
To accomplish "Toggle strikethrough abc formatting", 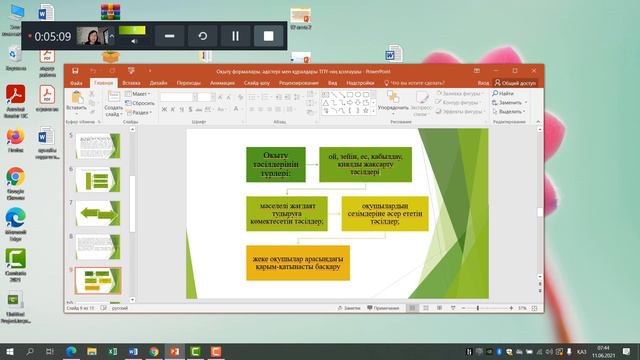I will pos(199,109).
